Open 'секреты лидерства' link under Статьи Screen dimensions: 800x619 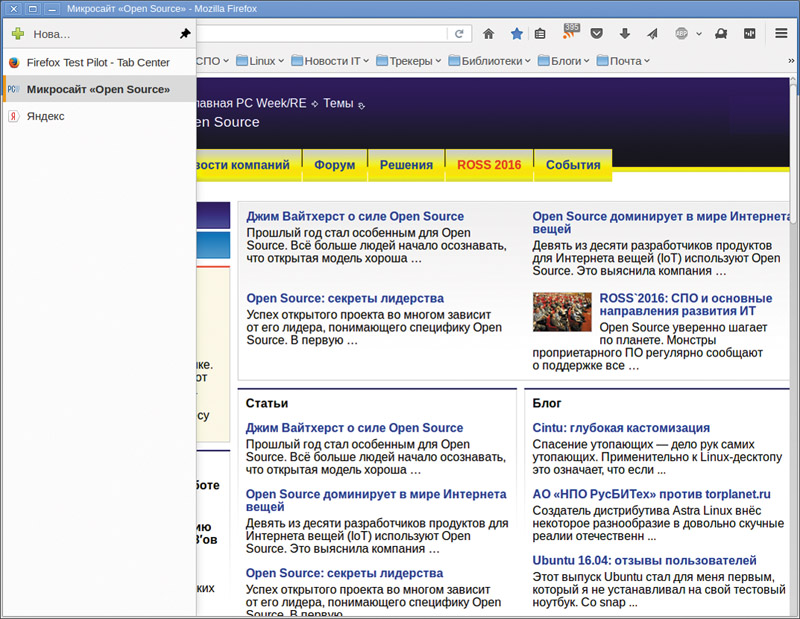(344, 573)
